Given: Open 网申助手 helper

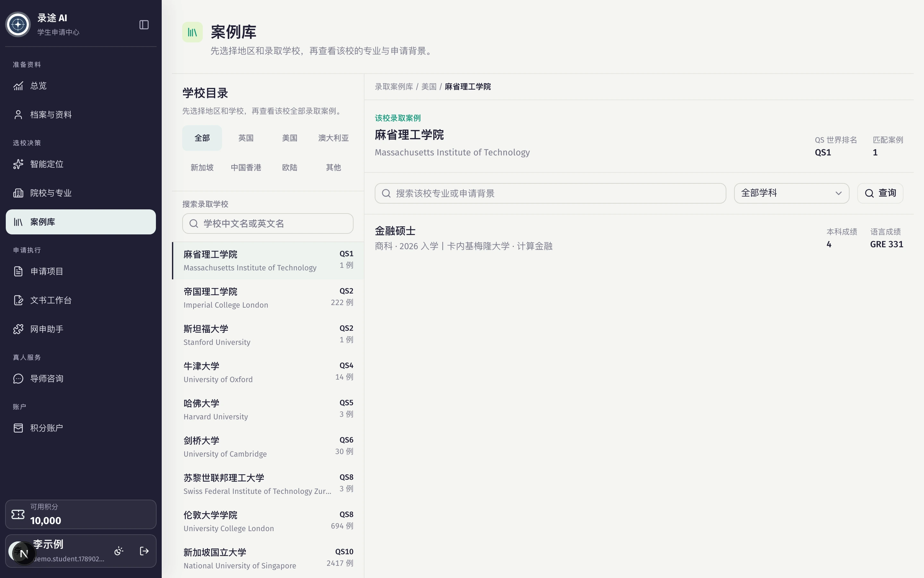Looking at the screenshot, I should coord(81,329).
